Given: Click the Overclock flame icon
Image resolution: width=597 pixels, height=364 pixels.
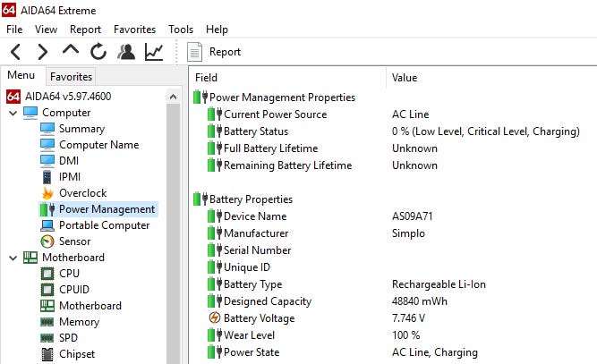Looking at the screenshot, I should coord(47,193).
